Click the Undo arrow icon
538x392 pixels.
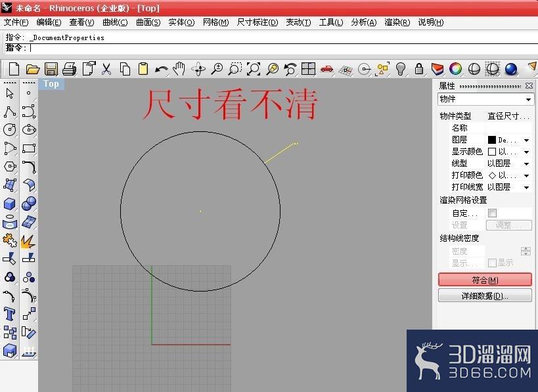[x=161, y=70]
